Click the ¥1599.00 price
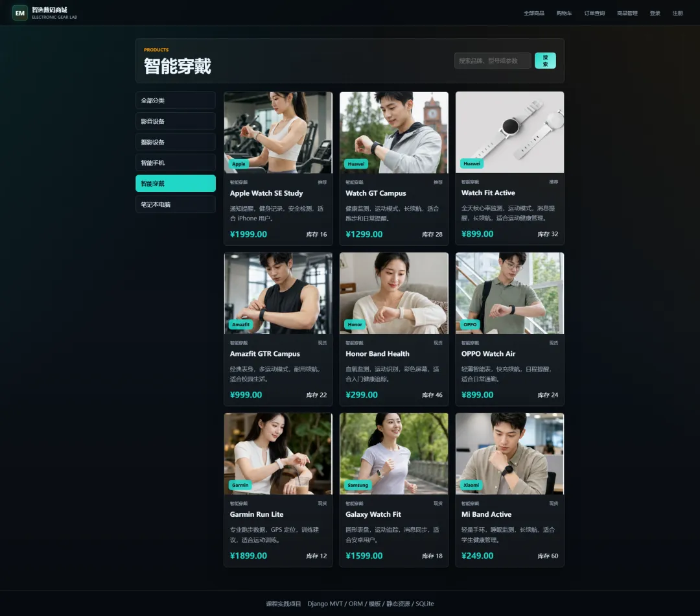 (364, 556)
